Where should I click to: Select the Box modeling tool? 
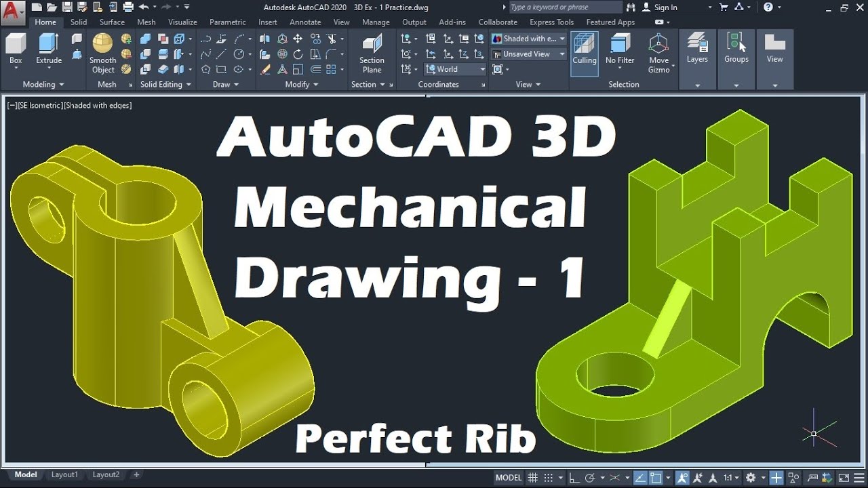pos(16,50)
